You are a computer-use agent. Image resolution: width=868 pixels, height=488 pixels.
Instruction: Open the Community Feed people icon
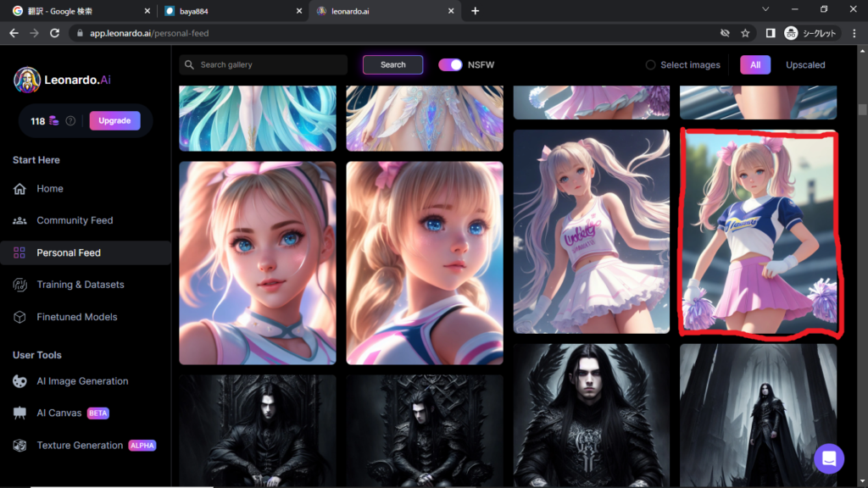pos(19,220)
